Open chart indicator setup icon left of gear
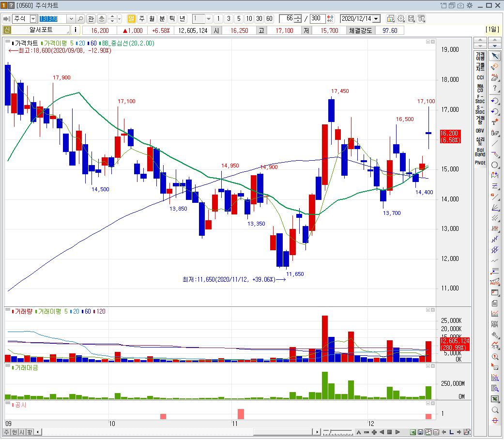504x440 pixels. tap(391, 19)
